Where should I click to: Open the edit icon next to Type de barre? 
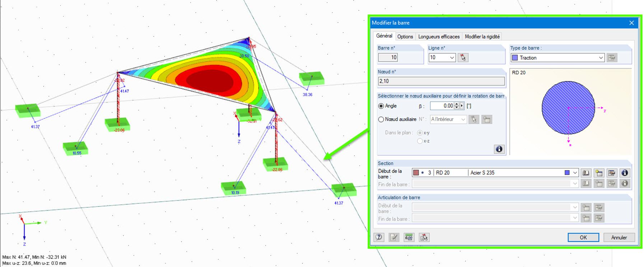(x=612, y=57)
